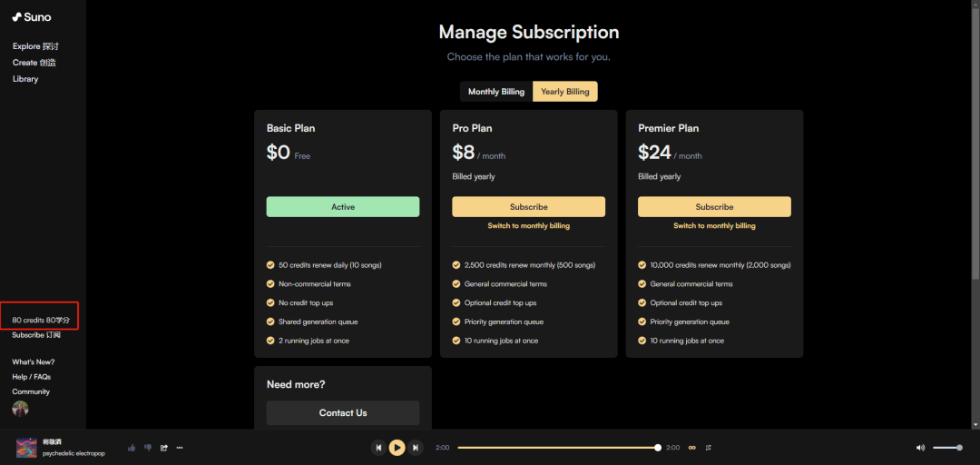980x465 pixels.
Task: Select the Yearly Billing tab
Action: (564, 92)
